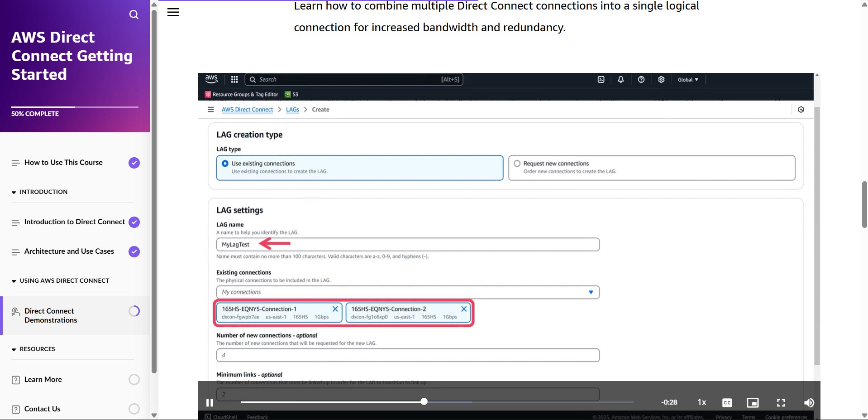The height and width of the screenshot is (420, 868).
Task: Follow the LAGs breadcrumb link
Action: pyautogui.click(x=292, y=109)
